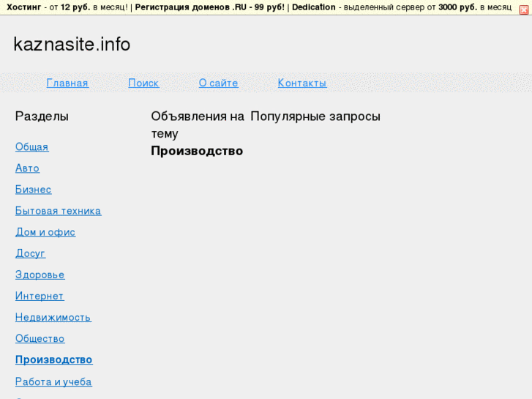The image size is (532, 399).
Task: Click the Разделы sidebar heading
Action: pos(42,116)
